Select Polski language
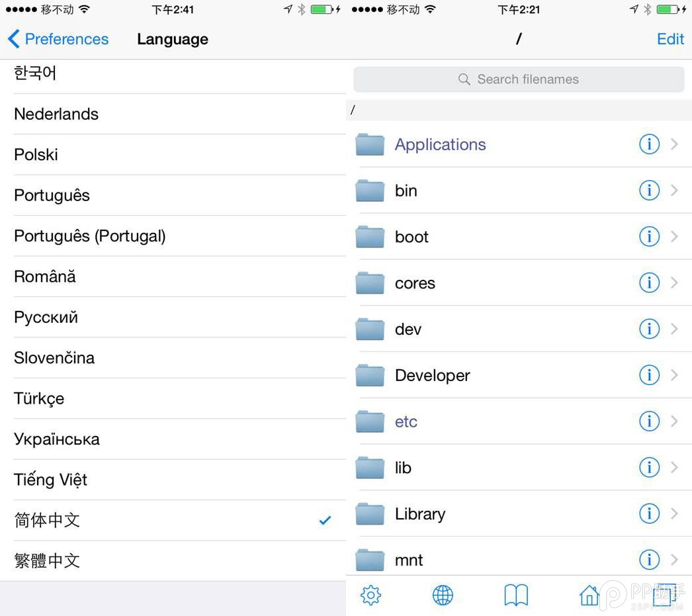This screenshot has height=616, width=692. [x=173, y=154]
